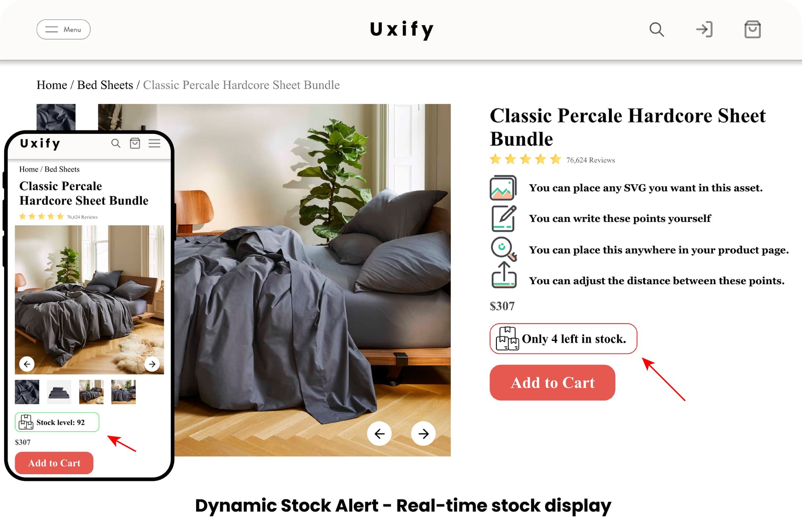Click the Add to Cart button
Screen dimensions: 803x532
point(552,382)
